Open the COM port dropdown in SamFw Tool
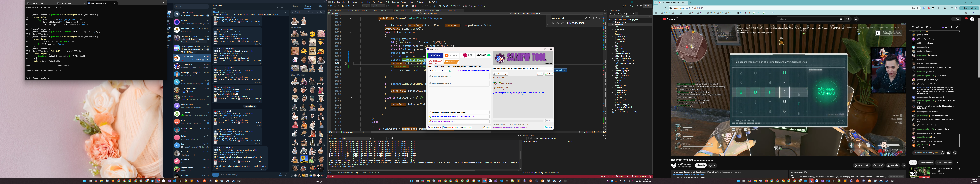This screenshot has height=184, width=980. click(523, 69)
